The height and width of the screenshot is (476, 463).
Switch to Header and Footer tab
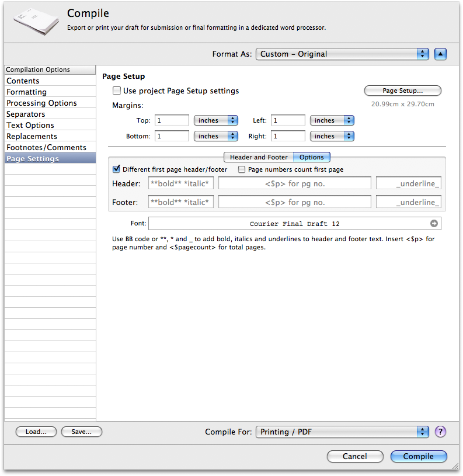(x=259, y=157)
